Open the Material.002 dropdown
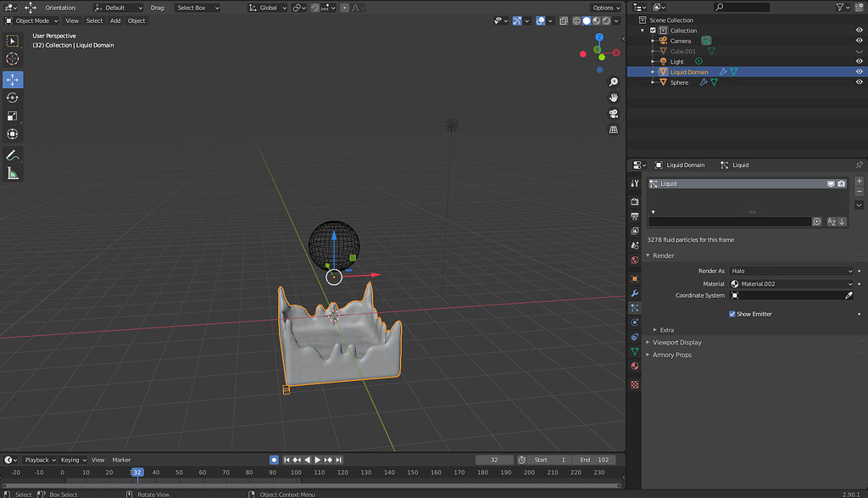Viewport: 868px width, 498px height. pyautogui.click(x=792, y=283)
